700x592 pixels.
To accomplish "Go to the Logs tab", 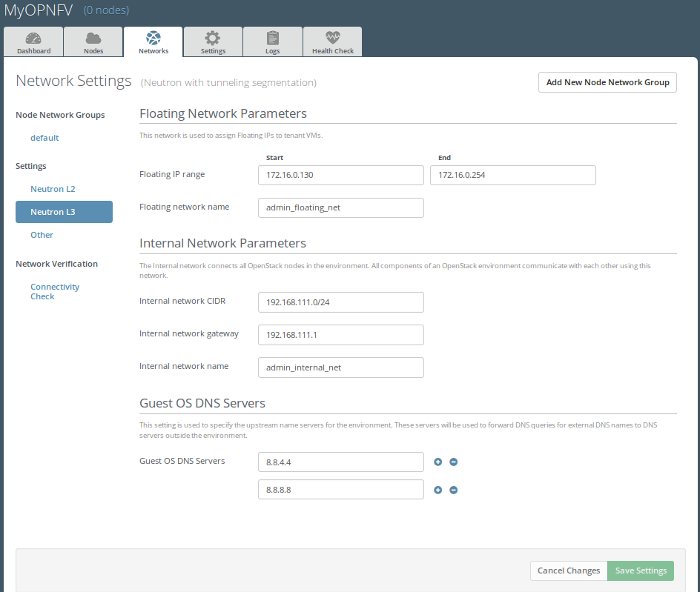I will click(x=273, y=42).
